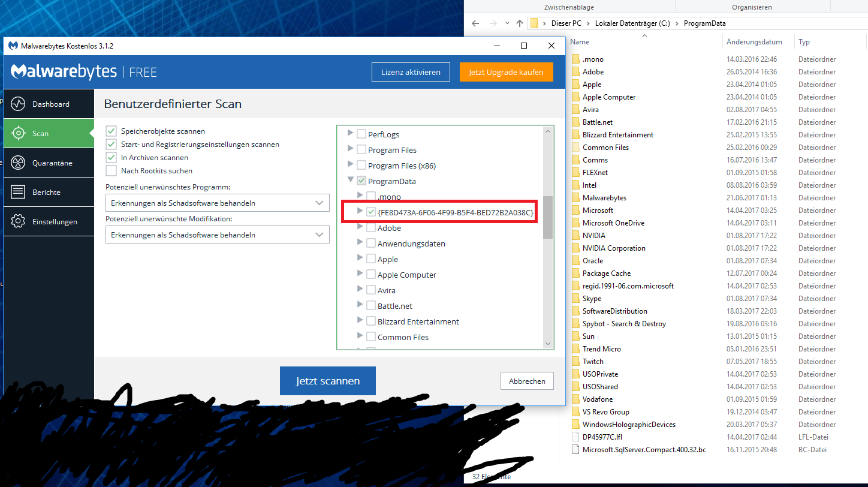This screenshot has width=868, height=487.
Task: Open Einstellungen section
Action: point(49,221)
